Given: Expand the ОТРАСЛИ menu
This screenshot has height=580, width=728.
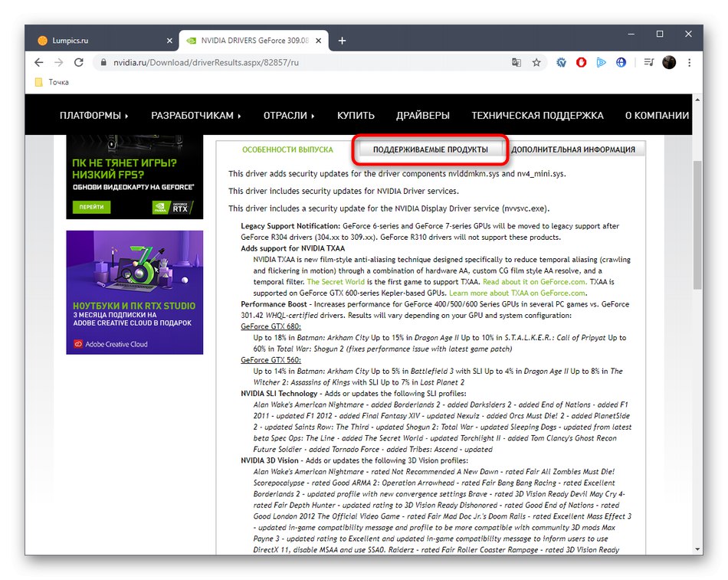Looking at the screenshot, I should (x=289, y=116).
